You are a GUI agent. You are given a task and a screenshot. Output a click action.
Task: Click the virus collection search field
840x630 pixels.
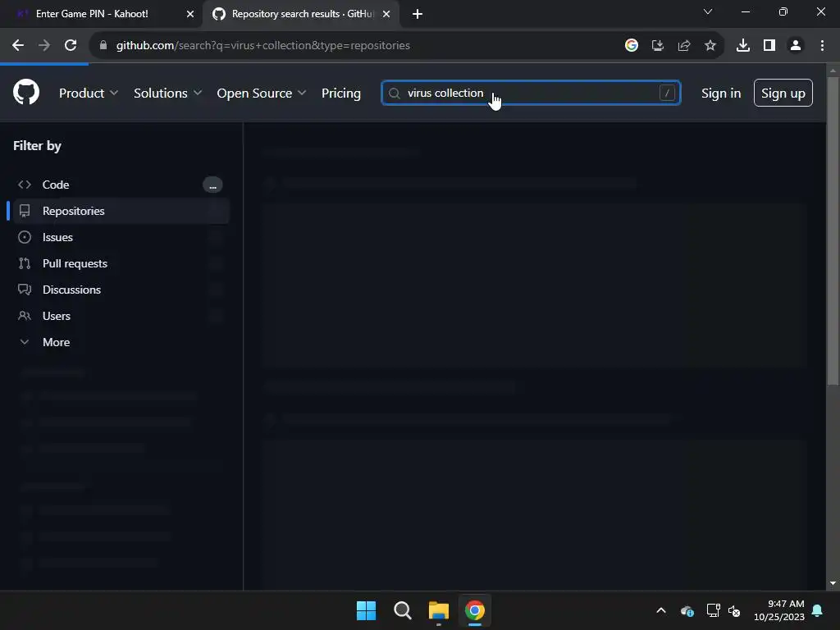coord(531,94)
